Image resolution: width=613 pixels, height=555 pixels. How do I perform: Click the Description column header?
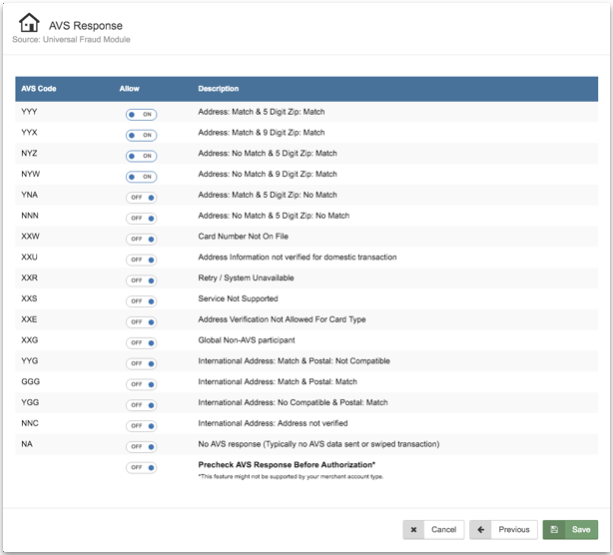(218, 89)
